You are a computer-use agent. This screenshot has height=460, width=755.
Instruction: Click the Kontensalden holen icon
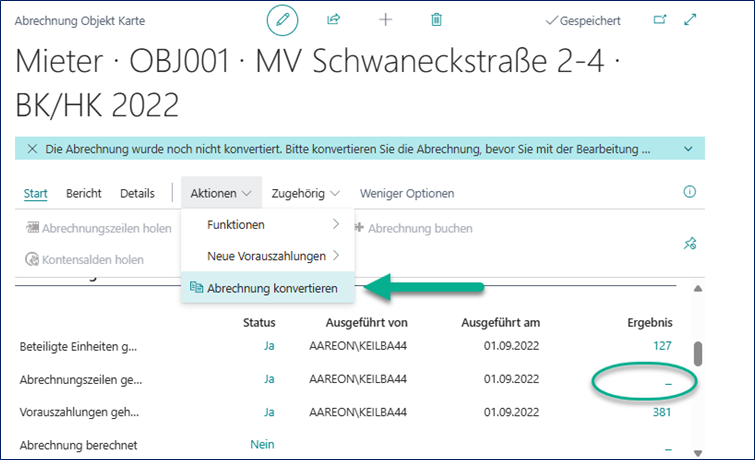32,259
